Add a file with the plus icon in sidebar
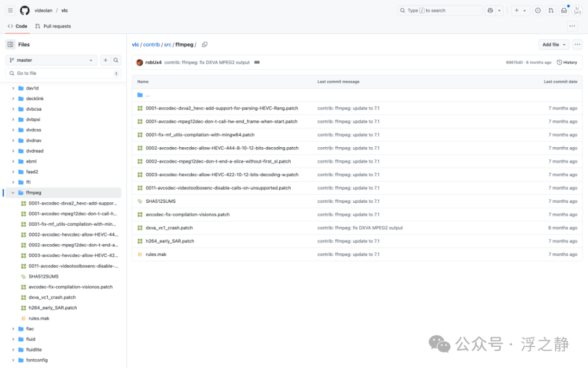588x368 pixels. [x=106, y=60]
